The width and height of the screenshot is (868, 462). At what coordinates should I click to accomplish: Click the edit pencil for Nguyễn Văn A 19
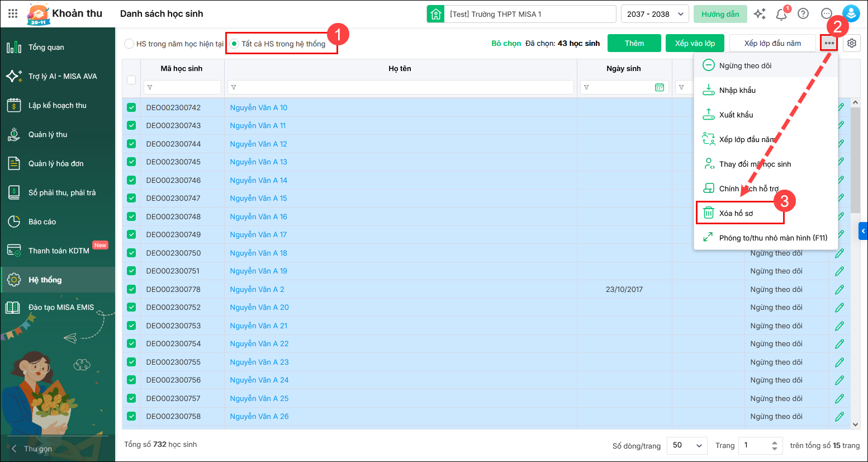point(839,271)
